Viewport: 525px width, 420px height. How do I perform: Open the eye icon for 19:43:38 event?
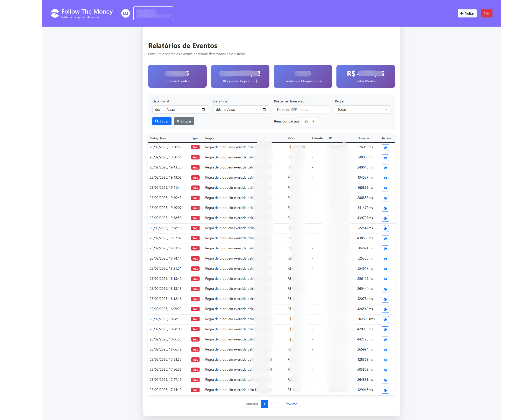(x=385, y=168)
